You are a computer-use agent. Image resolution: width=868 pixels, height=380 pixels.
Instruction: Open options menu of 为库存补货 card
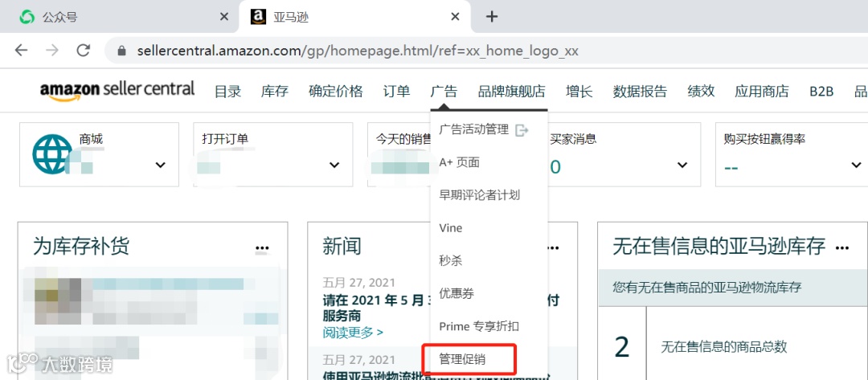(262, 248)
